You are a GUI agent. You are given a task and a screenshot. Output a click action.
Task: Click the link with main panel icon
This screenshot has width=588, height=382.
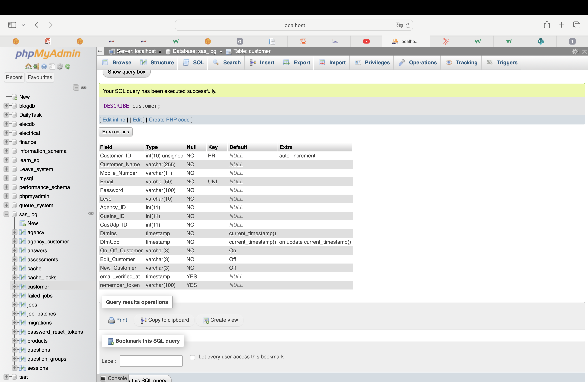[84, 88]
